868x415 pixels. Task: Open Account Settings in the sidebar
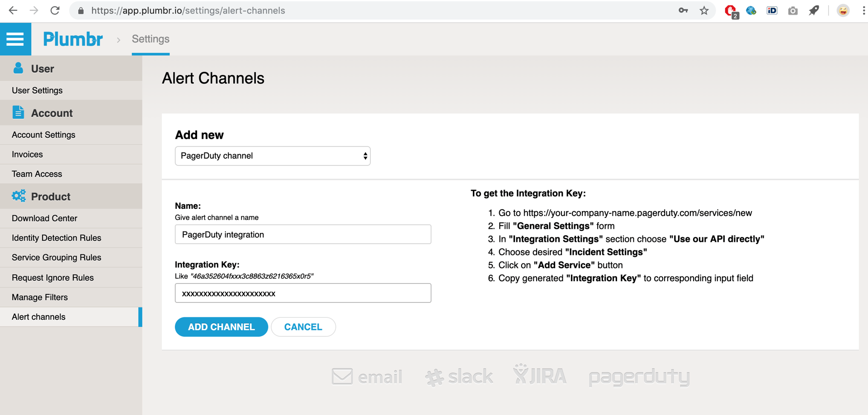coord(43,135)
